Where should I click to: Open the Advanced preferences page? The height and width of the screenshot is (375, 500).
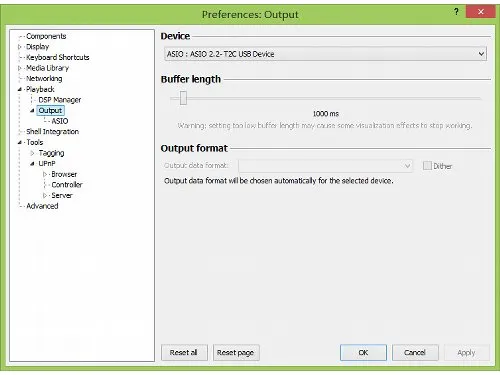[42, 206]
